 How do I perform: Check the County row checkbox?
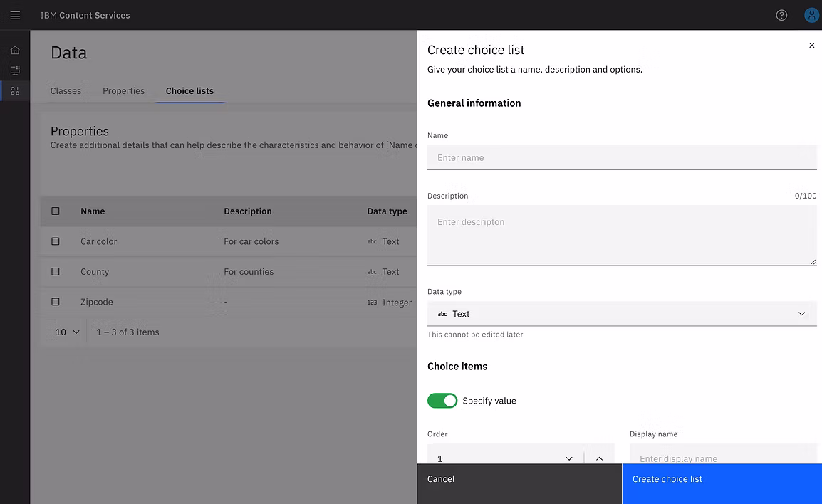56,272
